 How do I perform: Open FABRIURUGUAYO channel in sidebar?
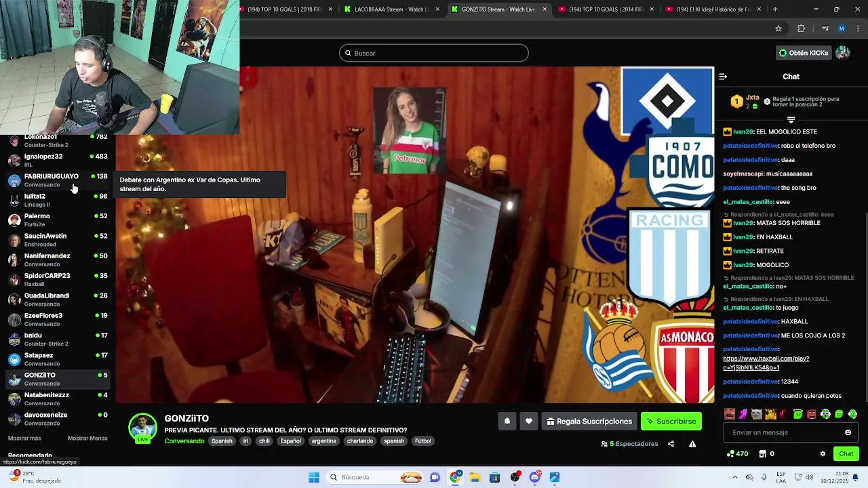pyautogui.click(x=58, y=180)
